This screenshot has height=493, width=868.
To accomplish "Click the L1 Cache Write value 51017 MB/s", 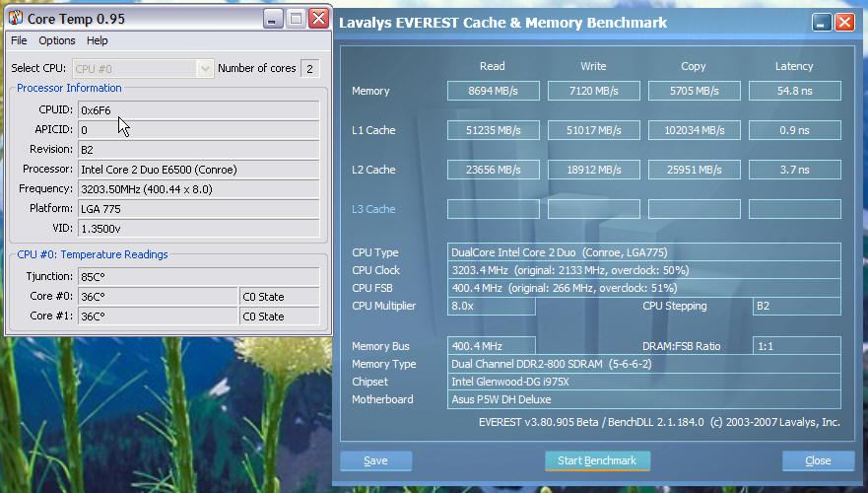I will coord(594,130).
